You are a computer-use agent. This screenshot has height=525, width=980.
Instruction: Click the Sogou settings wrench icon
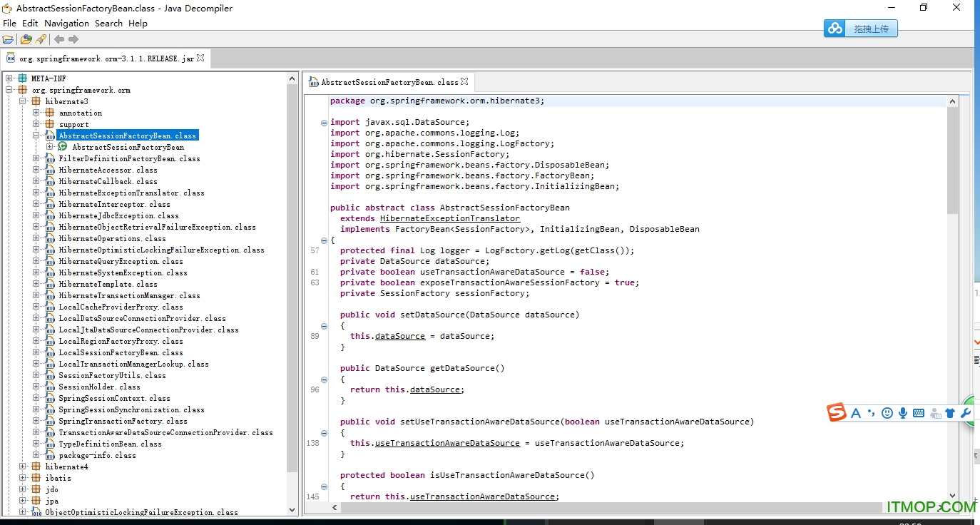coord(966,412)
